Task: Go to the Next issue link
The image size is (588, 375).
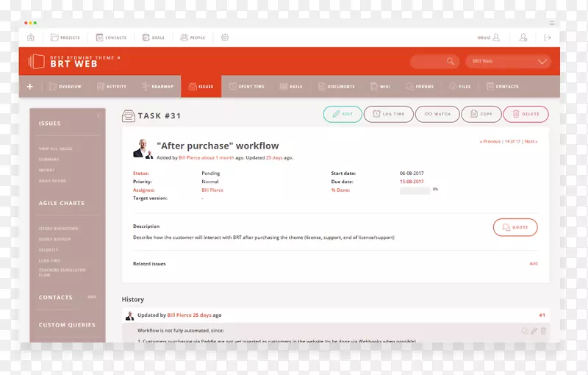Action: [531, 141]
